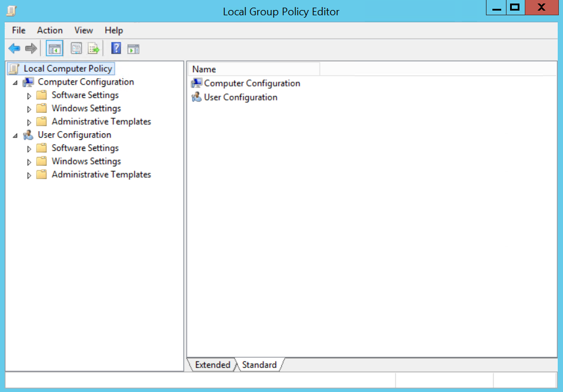Select Administrative Templates label under Computer Configuration
The image size is (563, 392).
pyautogui.click(x=101, y=122)
